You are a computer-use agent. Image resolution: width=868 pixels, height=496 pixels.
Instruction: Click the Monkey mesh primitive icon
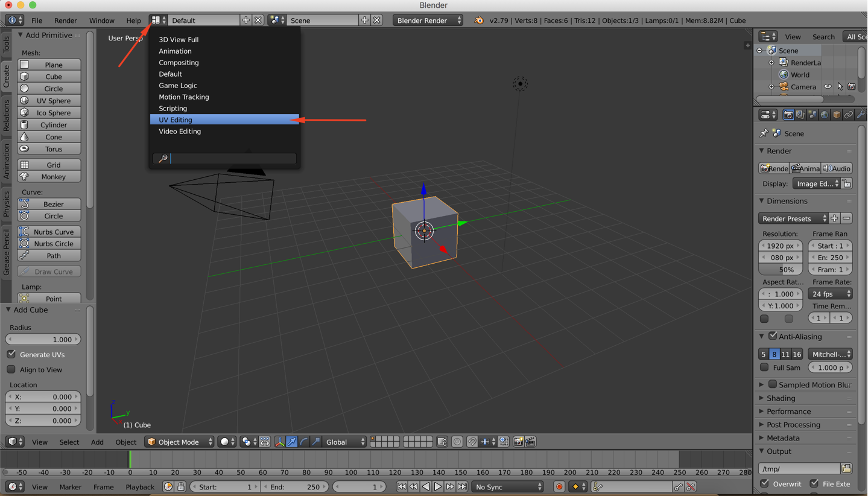[x=25, y=177]
